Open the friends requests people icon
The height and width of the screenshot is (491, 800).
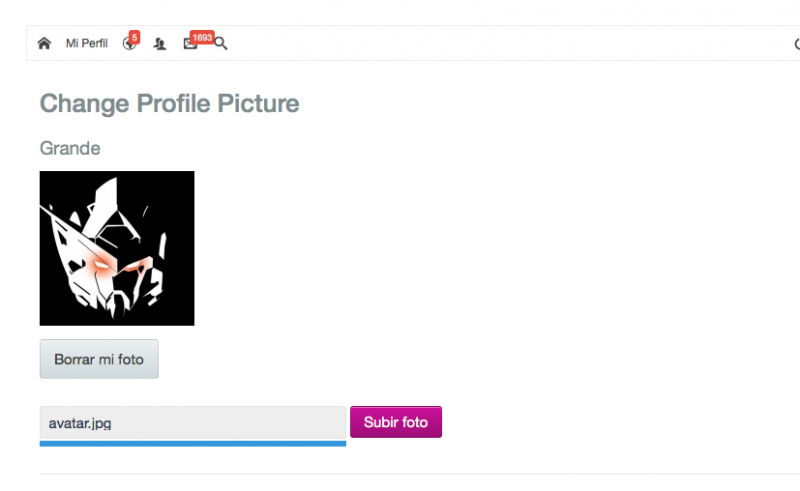tap(160, 44)
